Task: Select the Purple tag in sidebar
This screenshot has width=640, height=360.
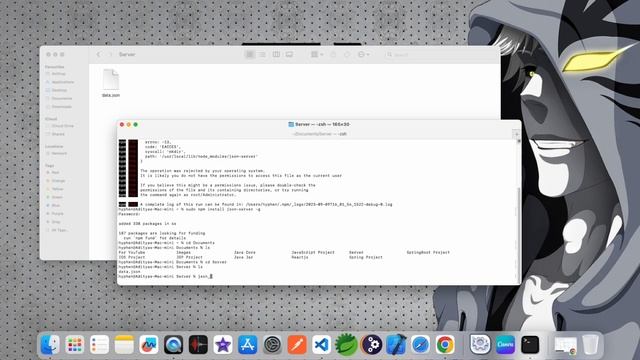Action: click(x=55, y=213)
